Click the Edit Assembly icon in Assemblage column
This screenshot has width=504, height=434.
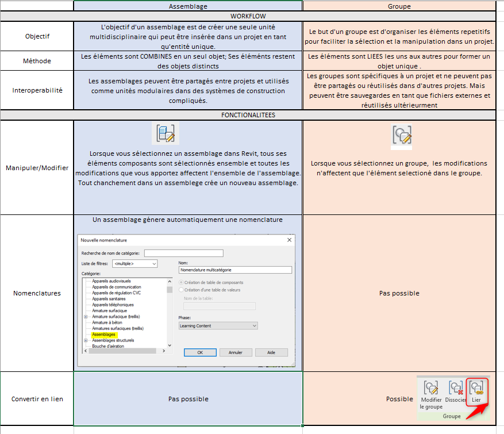pos(166,133)
